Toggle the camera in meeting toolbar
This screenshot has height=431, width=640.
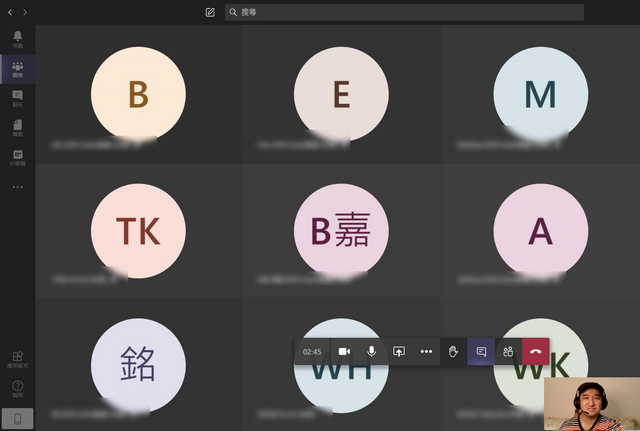[x=344, y=352]
